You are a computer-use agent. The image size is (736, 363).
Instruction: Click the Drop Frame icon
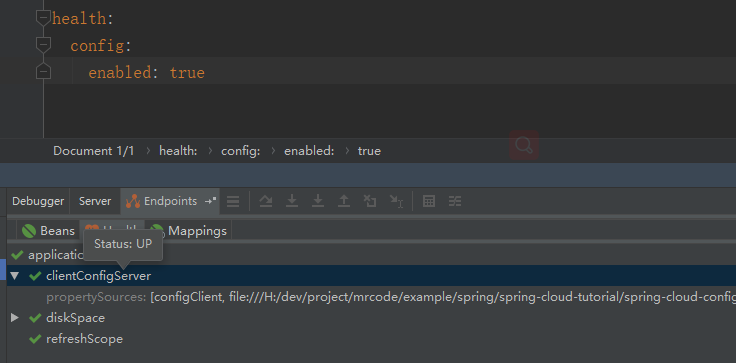tap(370, 201)
